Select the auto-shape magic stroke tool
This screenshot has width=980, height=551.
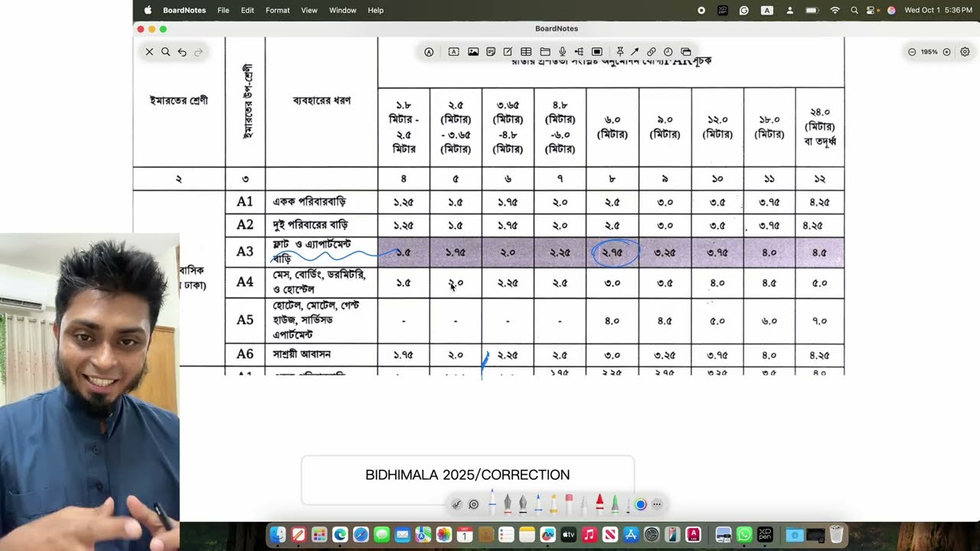pyautogui.click(x=456, y=504)
